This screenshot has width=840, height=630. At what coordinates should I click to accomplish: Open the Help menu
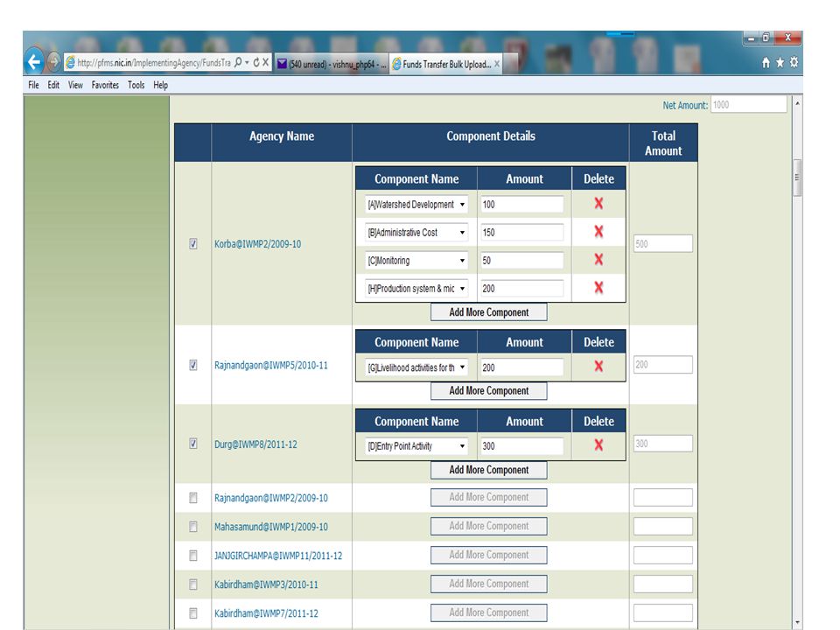point(160,85)
